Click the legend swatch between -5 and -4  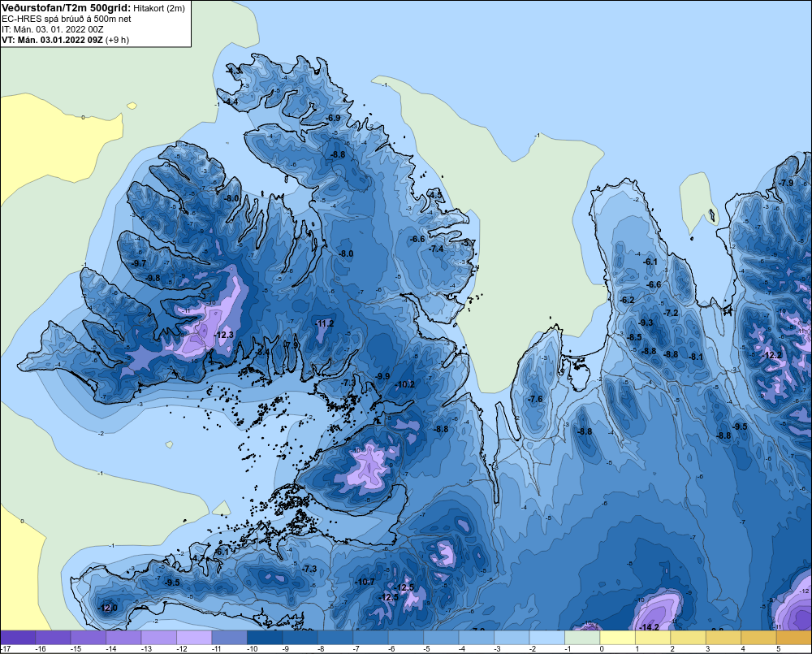(x=441, y=638)
